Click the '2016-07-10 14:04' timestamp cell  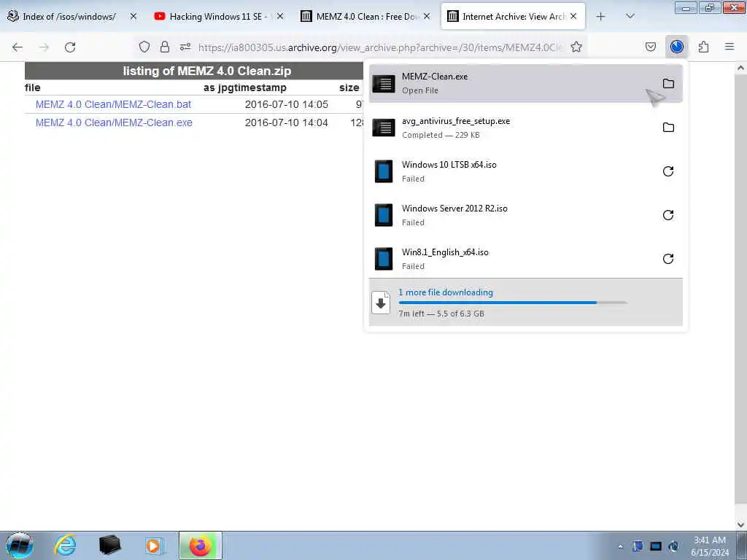[286, 122]
